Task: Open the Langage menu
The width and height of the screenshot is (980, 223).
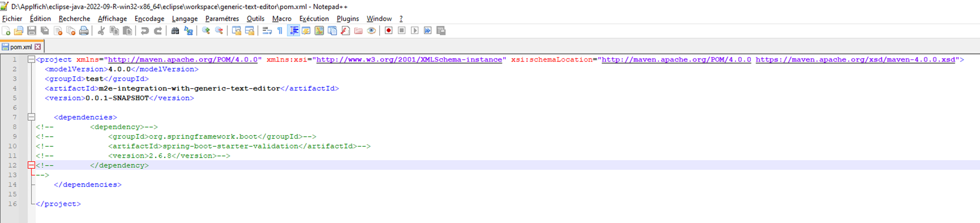Action: point(185,19)
